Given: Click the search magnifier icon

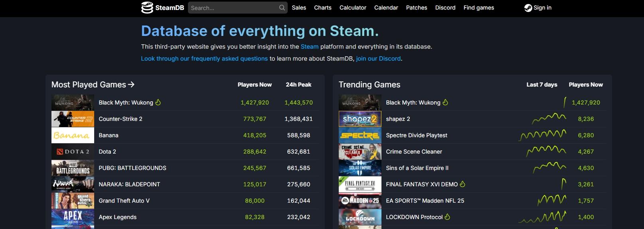Looking at the screenshot, I should [282, 8].
